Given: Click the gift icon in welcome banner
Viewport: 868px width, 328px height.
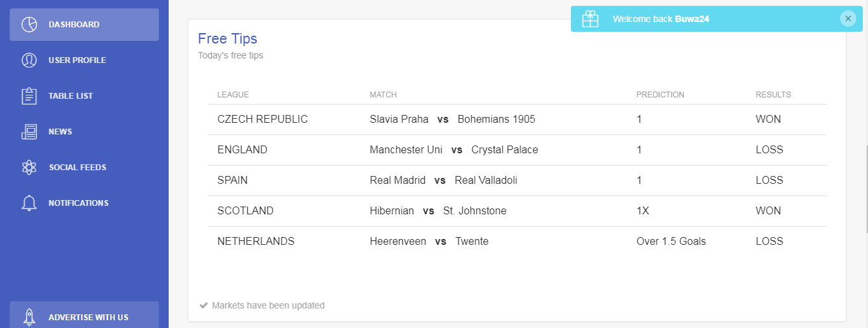Looking at the screenshot, I should click(590, 19).
